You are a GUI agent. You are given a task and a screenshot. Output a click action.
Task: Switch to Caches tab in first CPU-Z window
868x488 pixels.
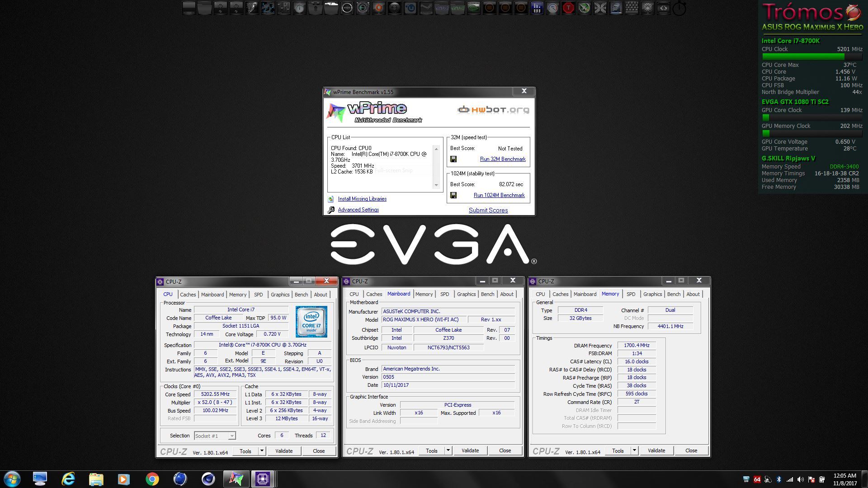[x=188, y=295]
